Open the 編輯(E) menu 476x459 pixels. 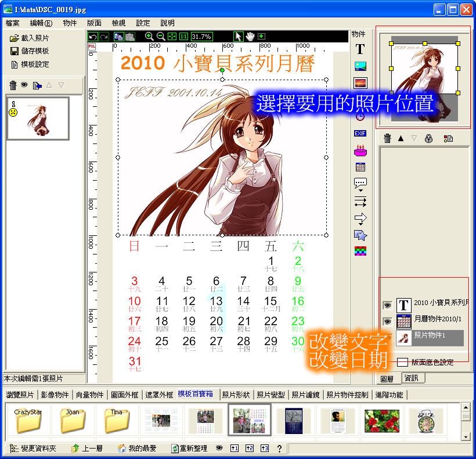pos(41,23)
